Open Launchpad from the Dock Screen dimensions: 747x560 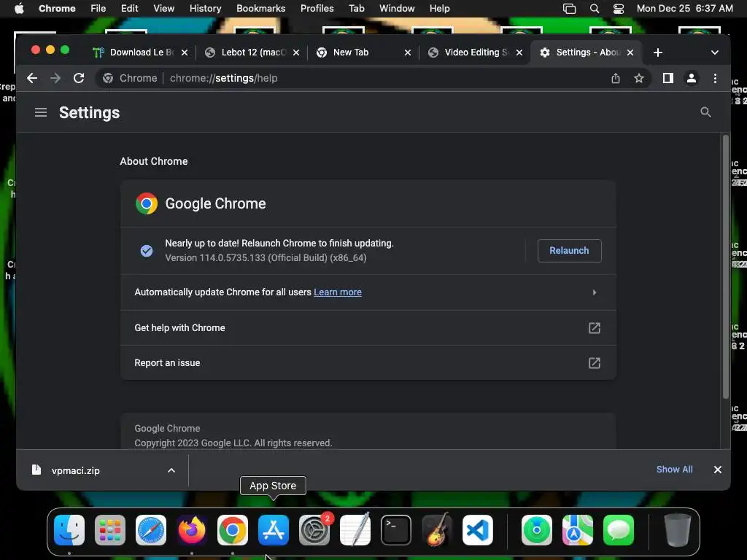point(110,530)
